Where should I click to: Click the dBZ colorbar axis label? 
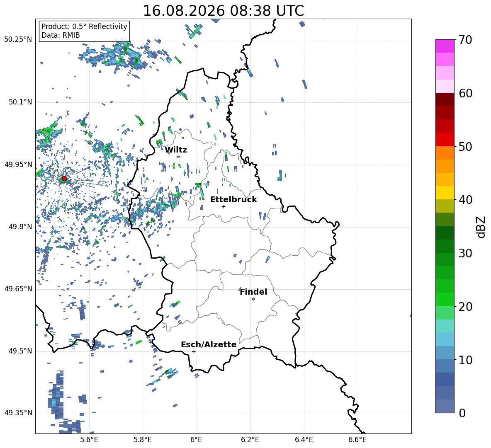coord(481,227)
